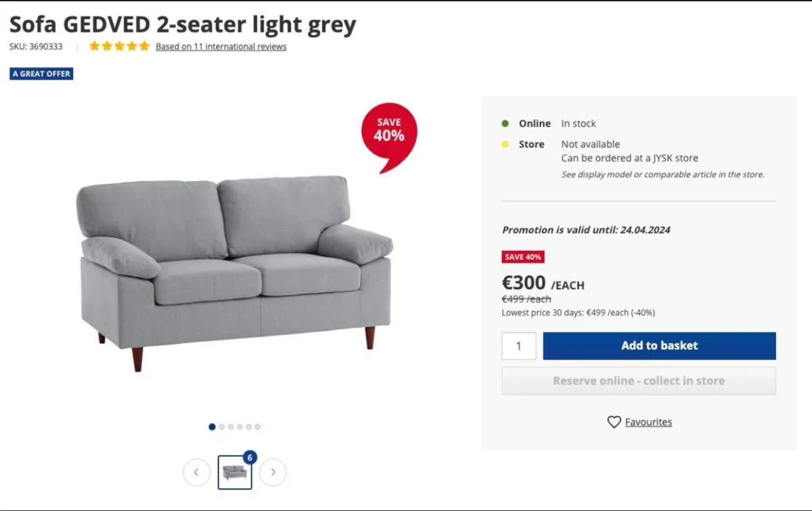Viewport: 812px width, 511px height.
Task: Select the last image carousel dot
Action: [258, 427]
